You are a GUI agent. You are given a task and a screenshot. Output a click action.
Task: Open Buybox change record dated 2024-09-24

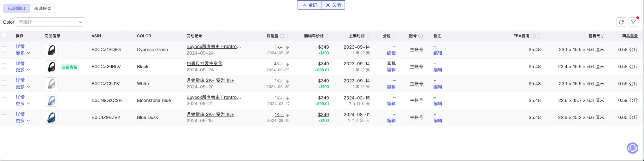[x=214, y=46]
